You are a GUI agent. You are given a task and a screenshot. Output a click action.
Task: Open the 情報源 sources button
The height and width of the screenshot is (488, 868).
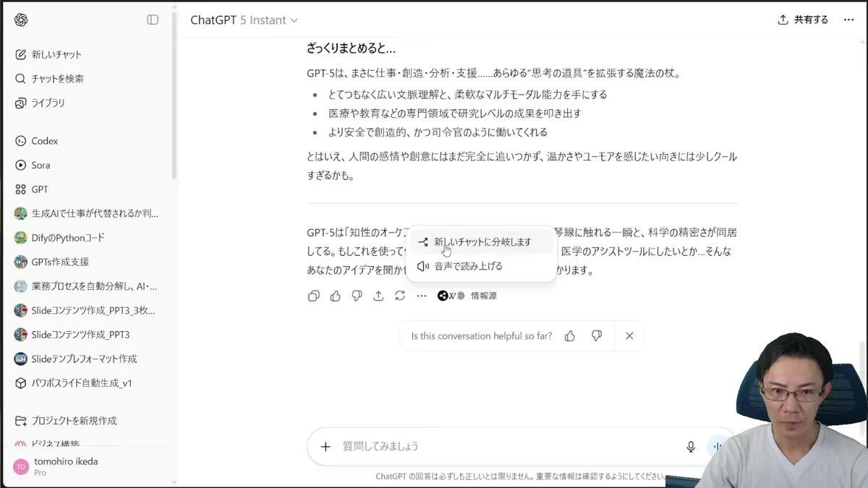(x=467, y=296)
